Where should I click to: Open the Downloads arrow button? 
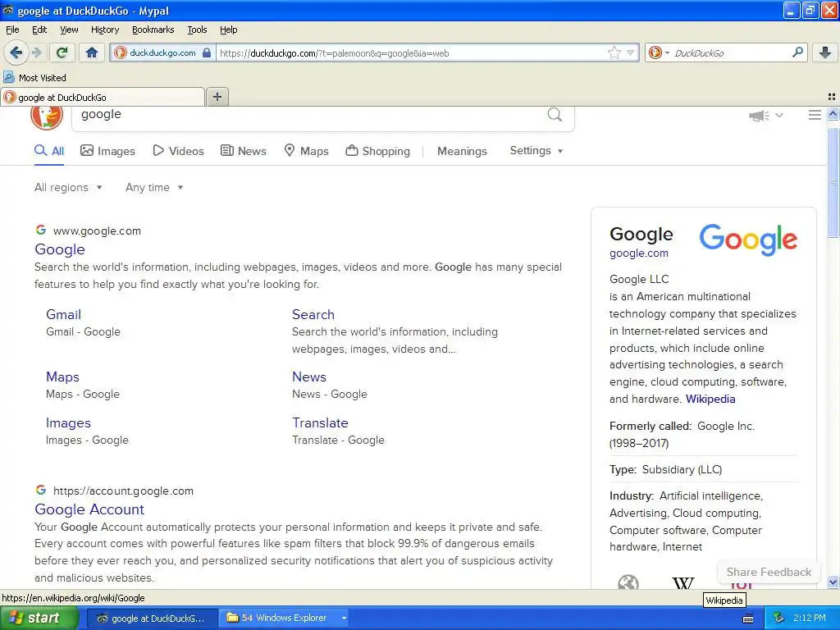pos(825,52)
